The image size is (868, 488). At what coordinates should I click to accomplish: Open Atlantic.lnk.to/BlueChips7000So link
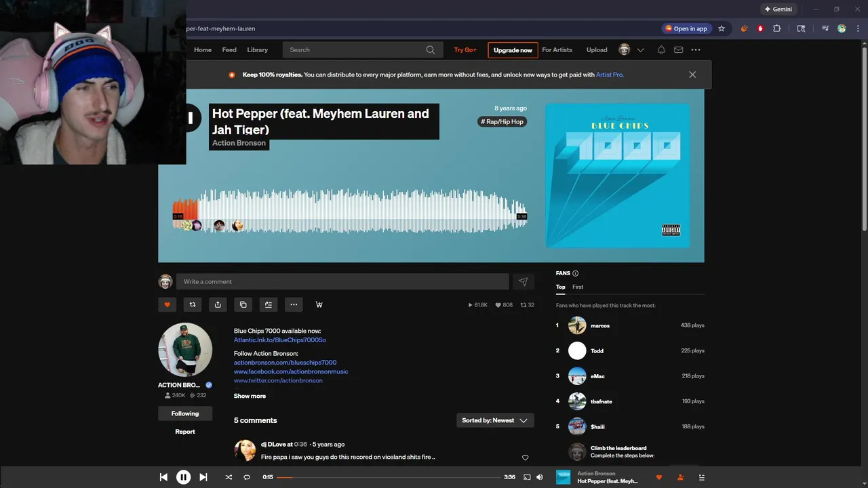[280, 340]
